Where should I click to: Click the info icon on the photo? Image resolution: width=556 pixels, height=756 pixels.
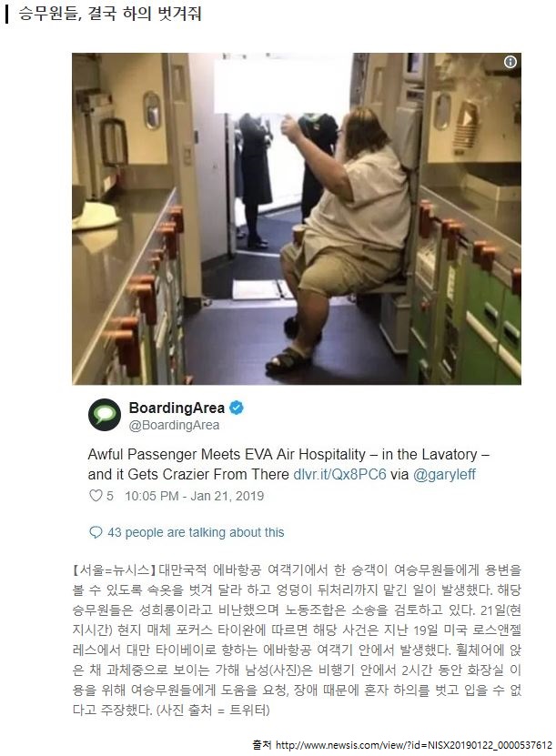coord(511,62)
